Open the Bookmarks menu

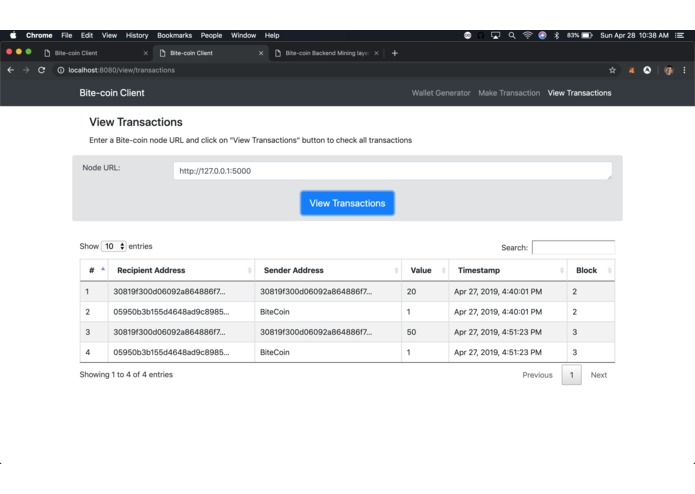tap(175, 35)
